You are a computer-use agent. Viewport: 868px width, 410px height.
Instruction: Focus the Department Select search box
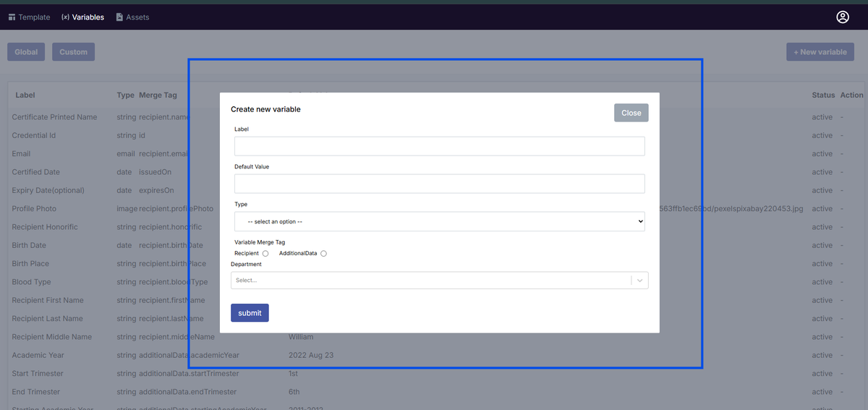pos(432,281)
